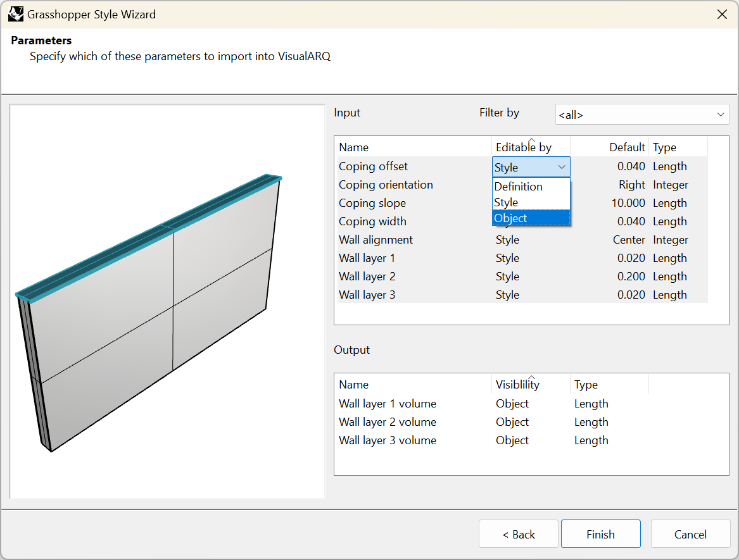739x560 pixels.
Task: Open the Filter by dropdown
Action: pyautogui.click(x=642, y=115)
